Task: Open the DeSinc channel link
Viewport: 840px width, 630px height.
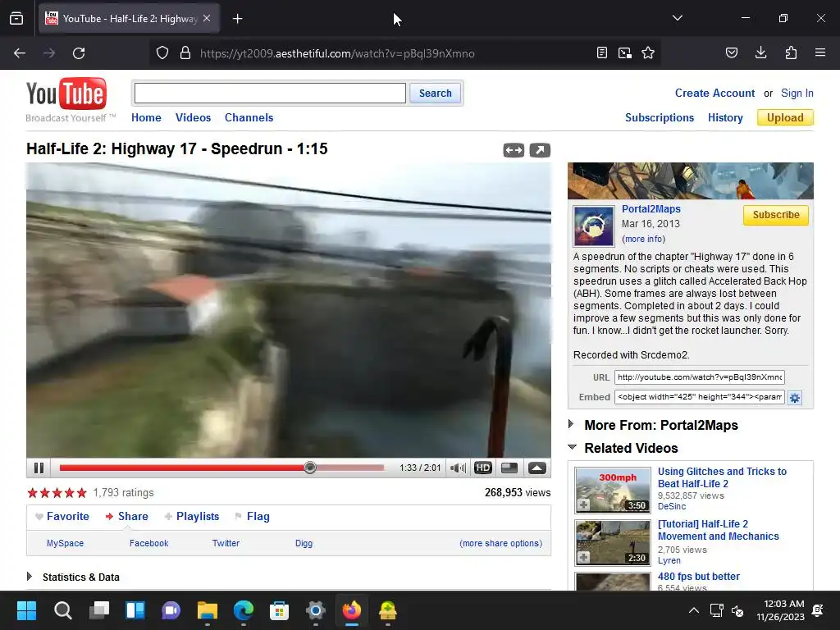Action: tap(671, 506)
